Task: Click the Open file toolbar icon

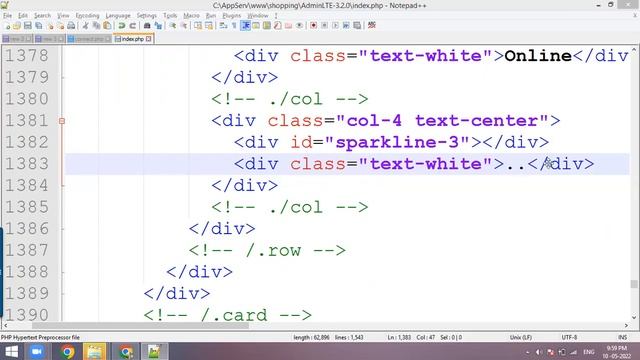Action: [17, 26]
